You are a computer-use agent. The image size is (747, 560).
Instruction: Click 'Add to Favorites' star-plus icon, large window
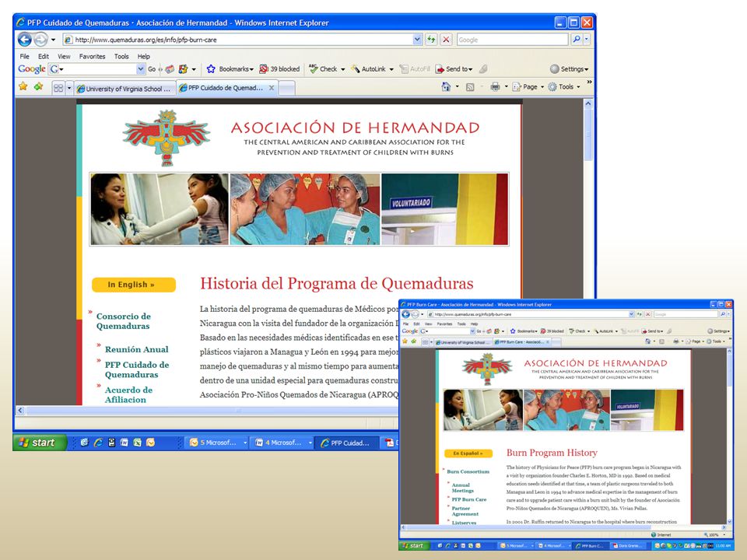39,86
